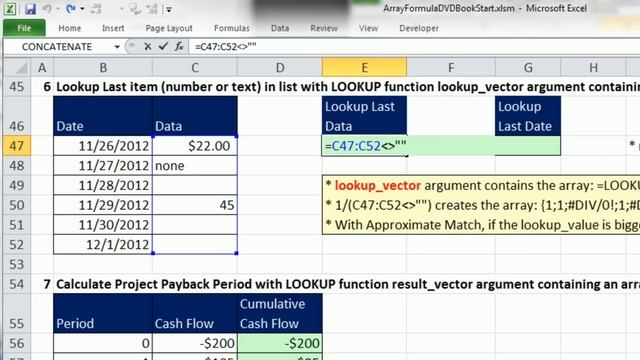
Task: Open the File tab
Action: coord(24,28)
